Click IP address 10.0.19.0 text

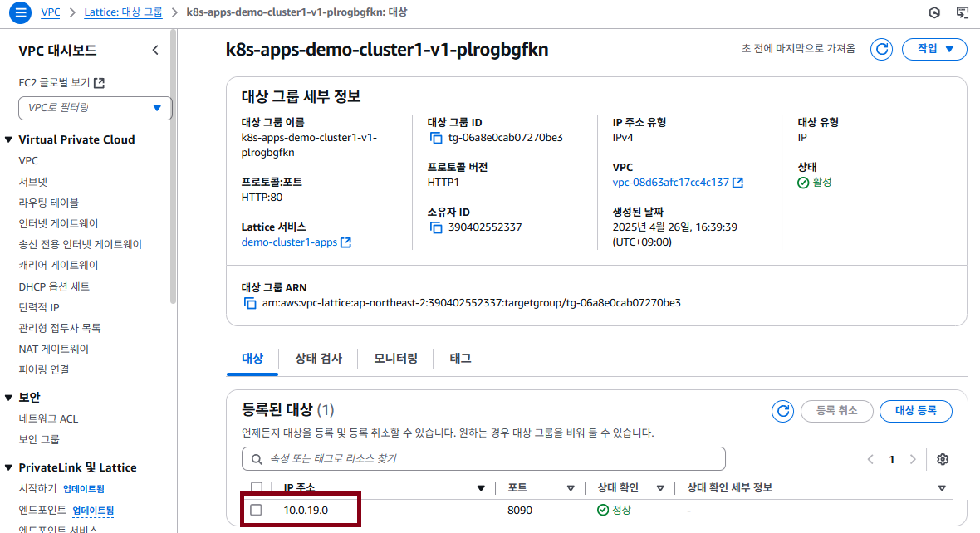306,511
